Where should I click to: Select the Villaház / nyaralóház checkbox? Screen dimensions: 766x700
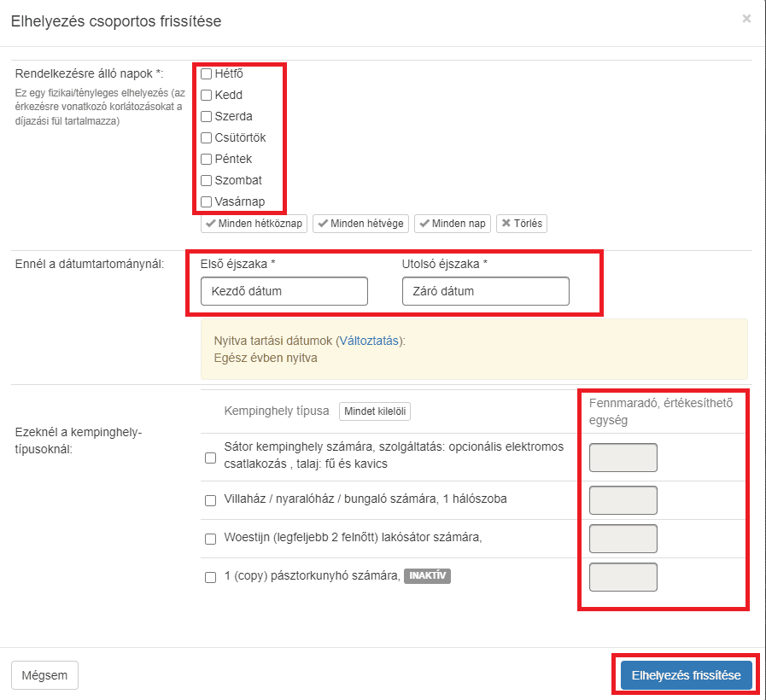(211, 501)
